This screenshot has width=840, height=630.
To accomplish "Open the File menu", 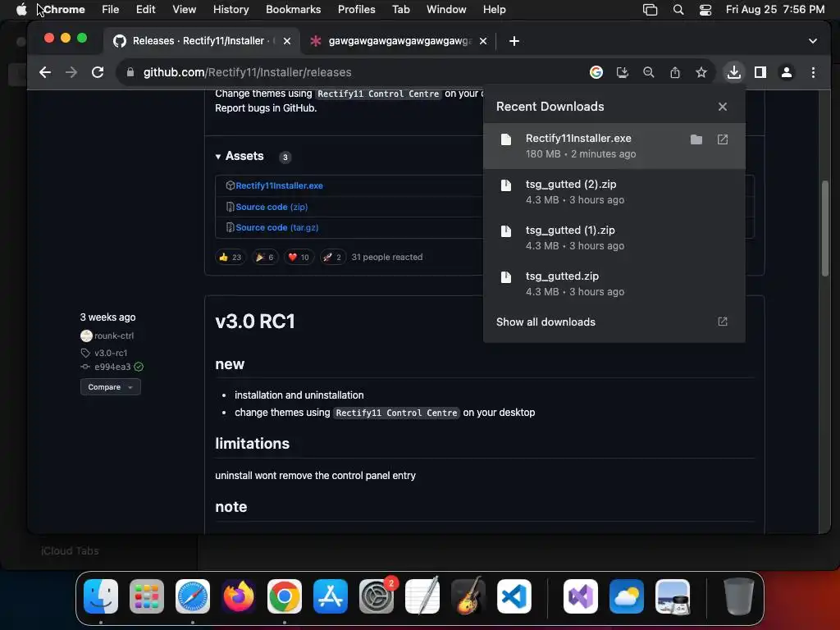I will [x=111, y=10].
